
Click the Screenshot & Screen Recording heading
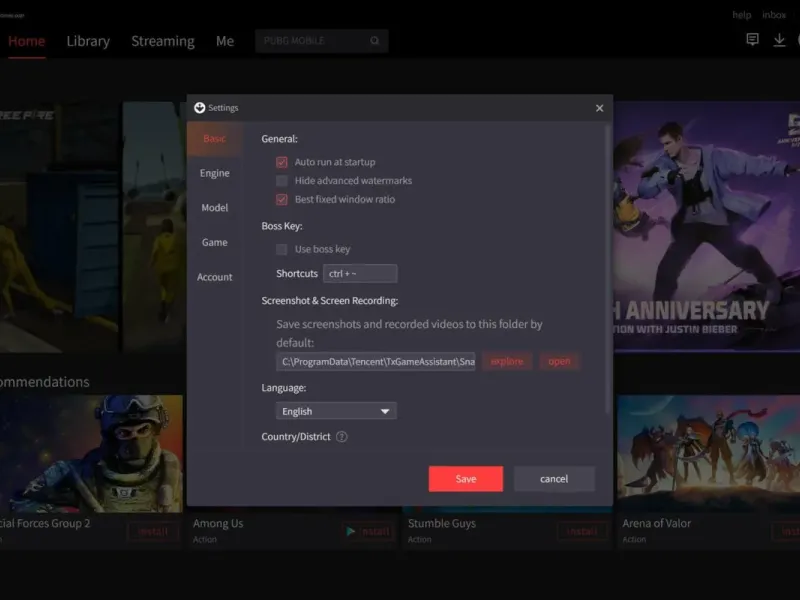pyautogui.click(x=330, y=301)
